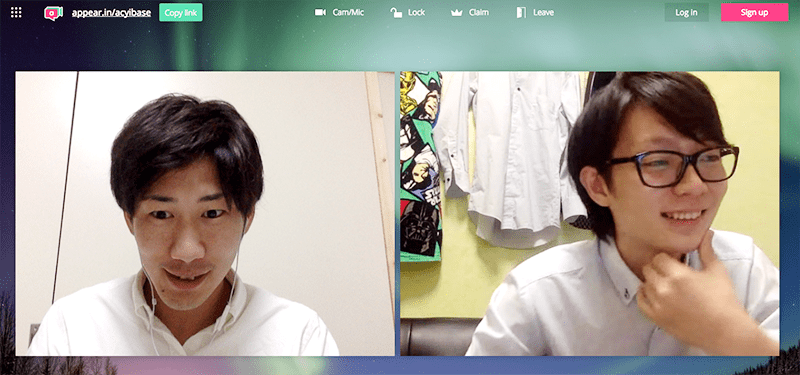Select the video feed of man with earphones
This screenshot has width=800, height=375.
click(205, 213)
